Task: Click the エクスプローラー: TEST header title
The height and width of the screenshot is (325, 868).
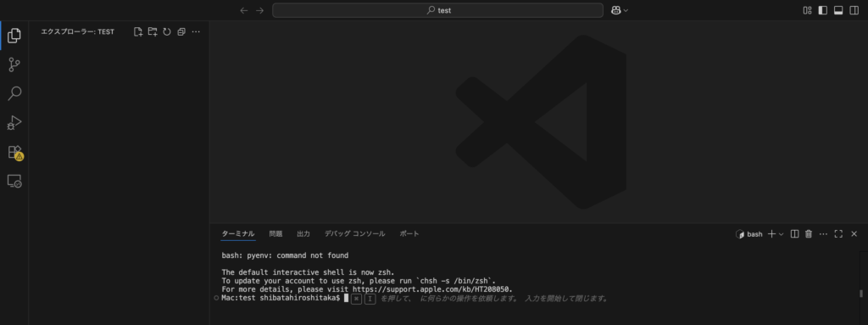Action: [x=77, y=31]
